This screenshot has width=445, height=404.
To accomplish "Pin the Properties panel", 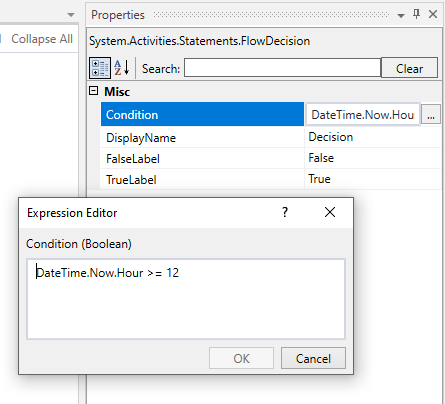I will coord(416,14).
